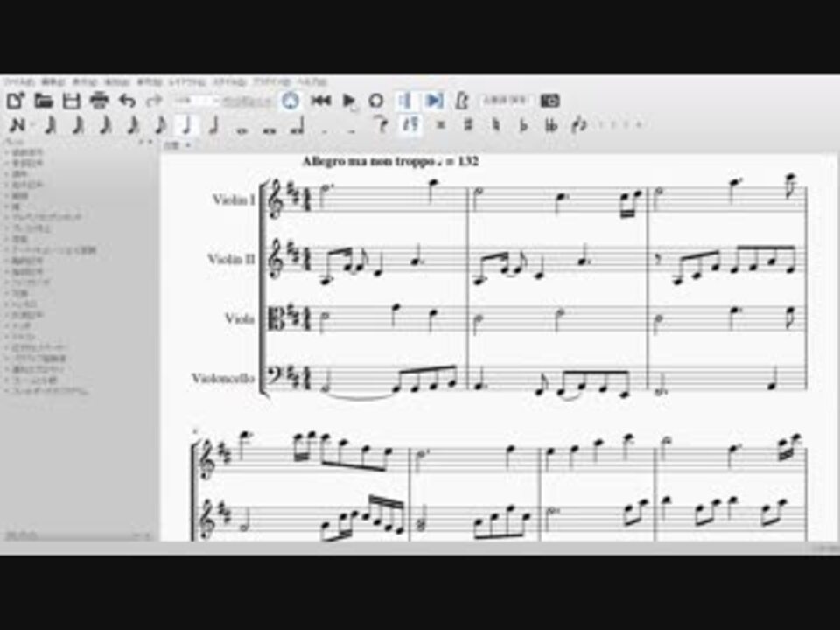Redo the last undone action
The height and width of the screenshot is (630, 840).
pyautogui.click(x=154, y=101)
